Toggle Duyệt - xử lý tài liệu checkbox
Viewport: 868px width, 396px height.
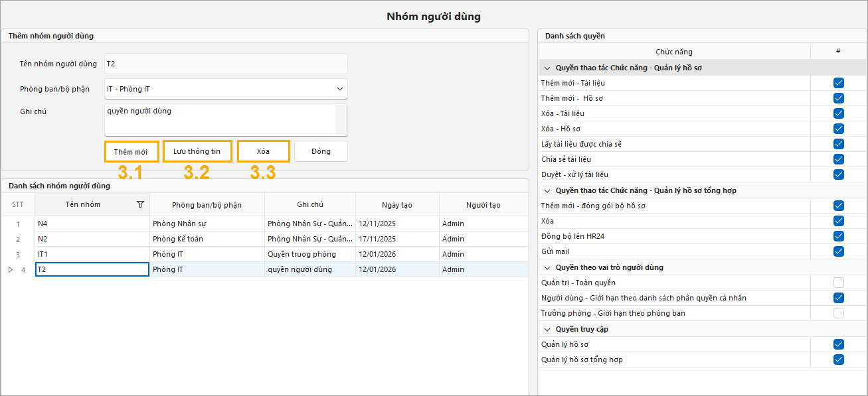coord(839,174)
